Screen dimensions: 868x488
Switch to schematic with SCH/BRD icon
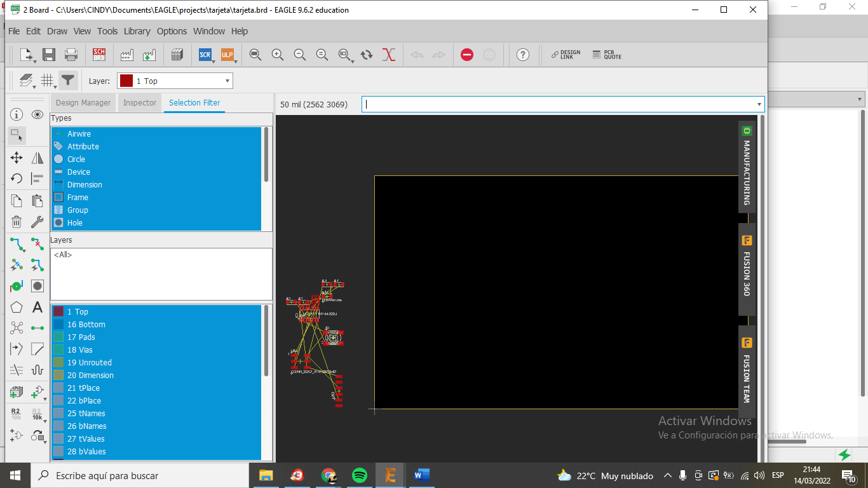coord(99,55)
